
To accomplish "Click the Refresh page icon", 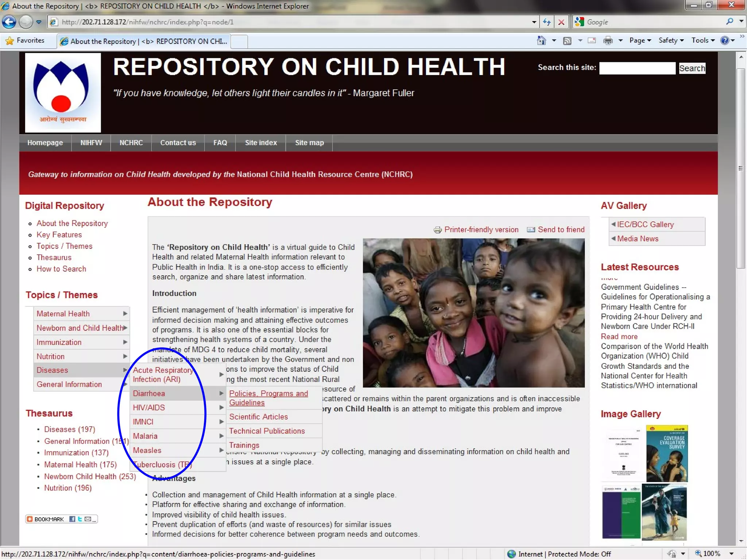I will coord(546,22).
